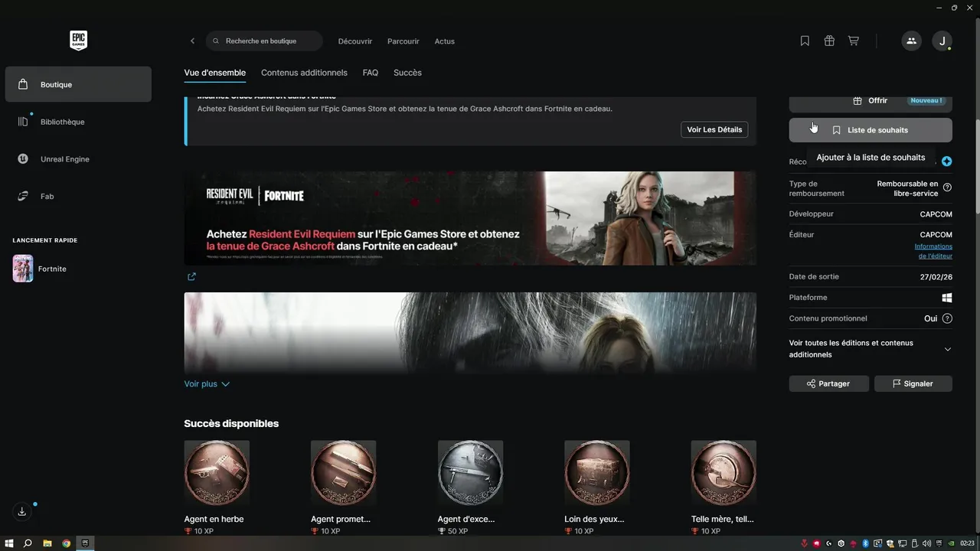This screenshot has width=980, height=551.
Task: Open Windows Start menu
Action: 9,543
